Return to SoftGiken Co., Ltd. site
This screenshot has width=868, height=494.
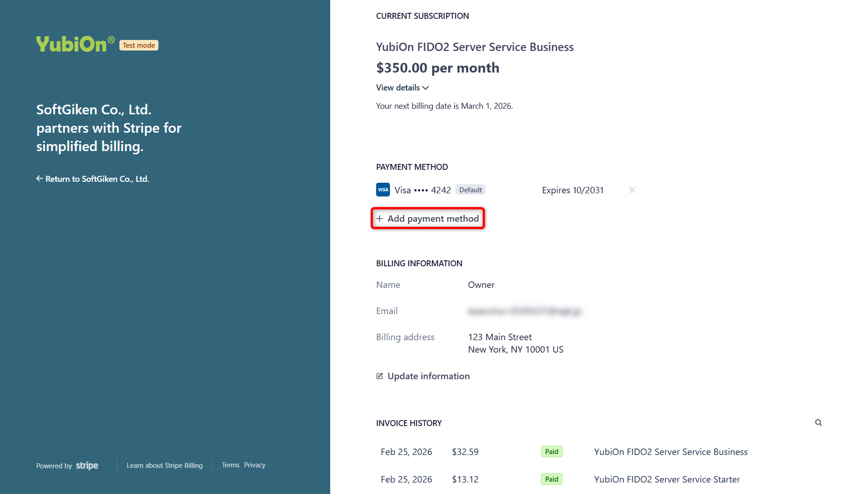[97, 179]
